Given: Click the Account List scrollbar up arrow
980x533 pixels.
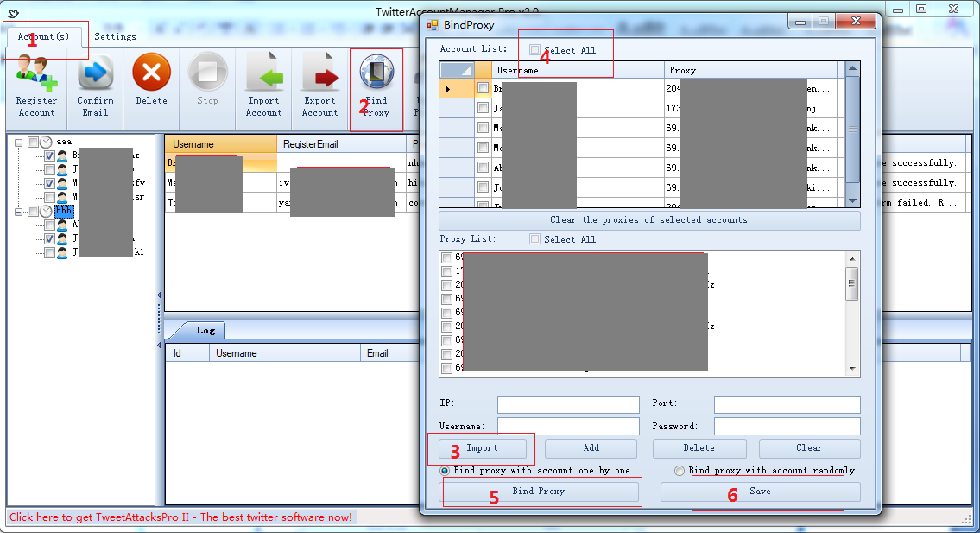Looking at the screenshot, I should point(852,68).
